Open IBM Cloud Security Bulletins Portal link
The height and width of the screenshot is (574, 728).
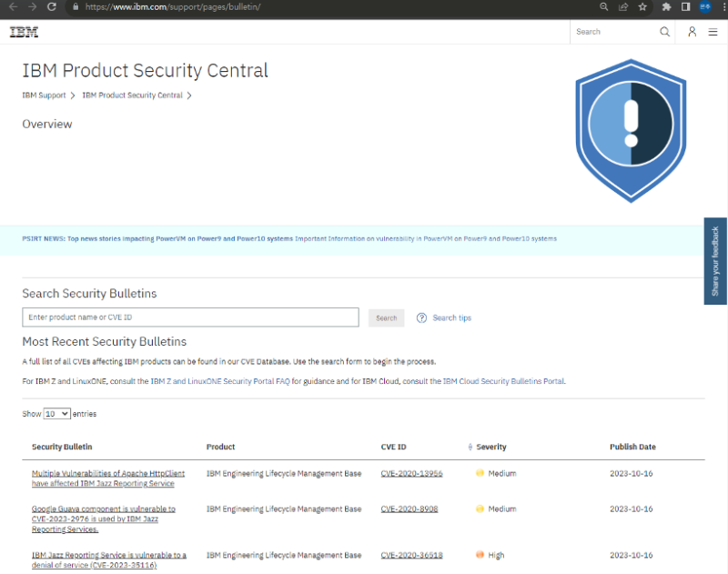503,381
